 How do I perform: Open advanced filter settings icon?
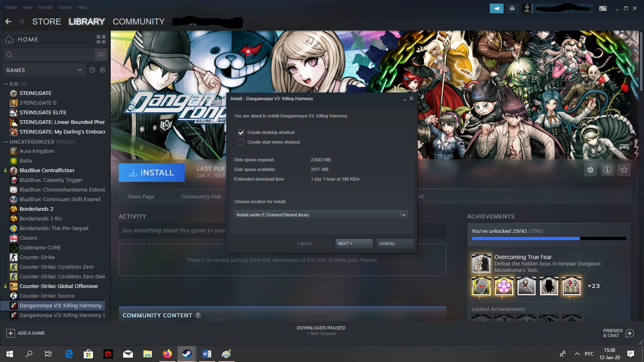click(101, 55)
